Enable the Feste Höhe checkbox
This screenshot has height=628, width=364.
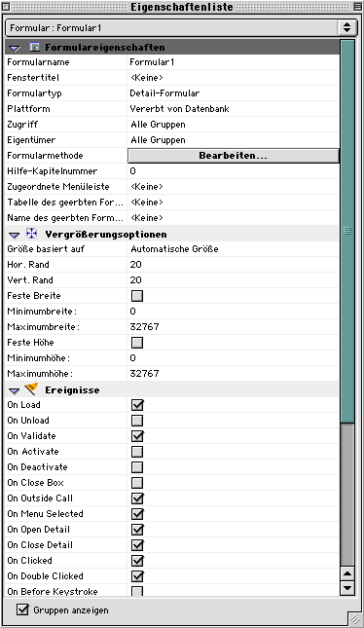click(x=137, y=343)
